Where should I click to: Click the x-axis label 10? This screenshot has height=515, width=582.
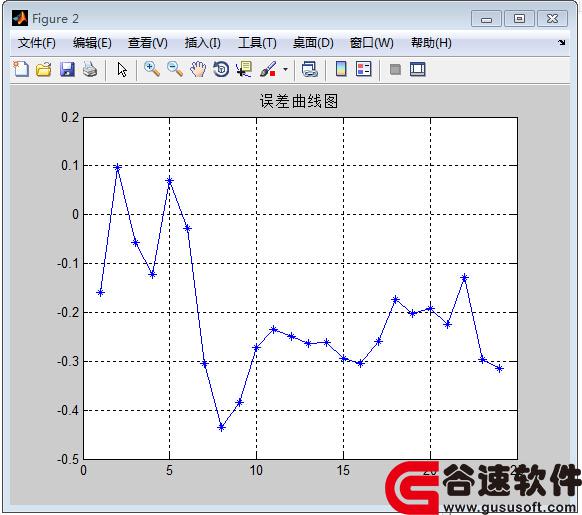(x=256, y=470)
